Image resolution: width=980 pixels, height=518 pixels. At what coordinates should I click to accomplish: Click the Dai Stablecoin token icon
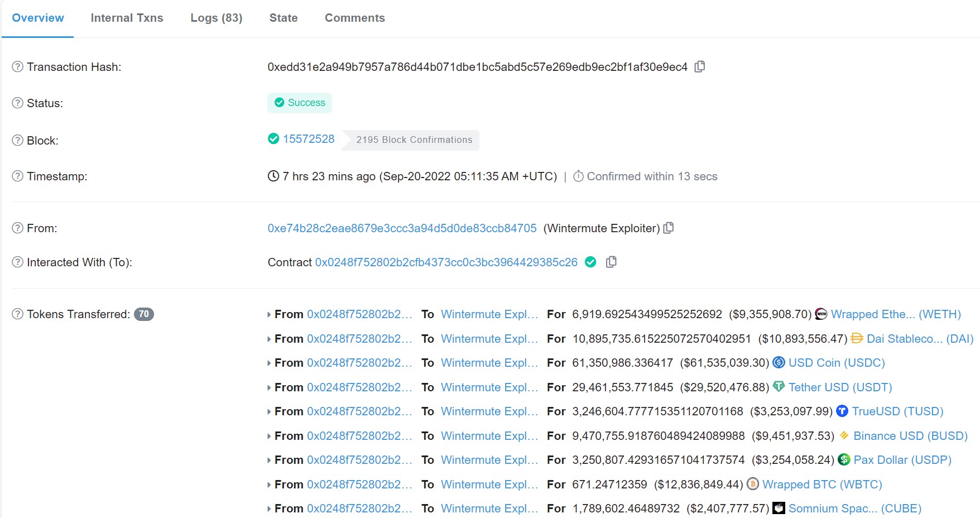click(x=856, y=338)
